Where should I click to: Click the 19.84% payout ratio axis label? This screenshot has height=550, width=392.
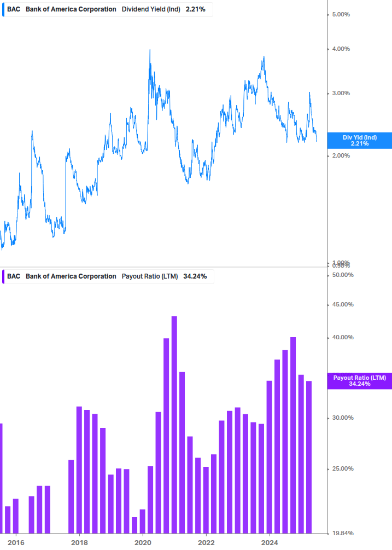click(343, 533)
